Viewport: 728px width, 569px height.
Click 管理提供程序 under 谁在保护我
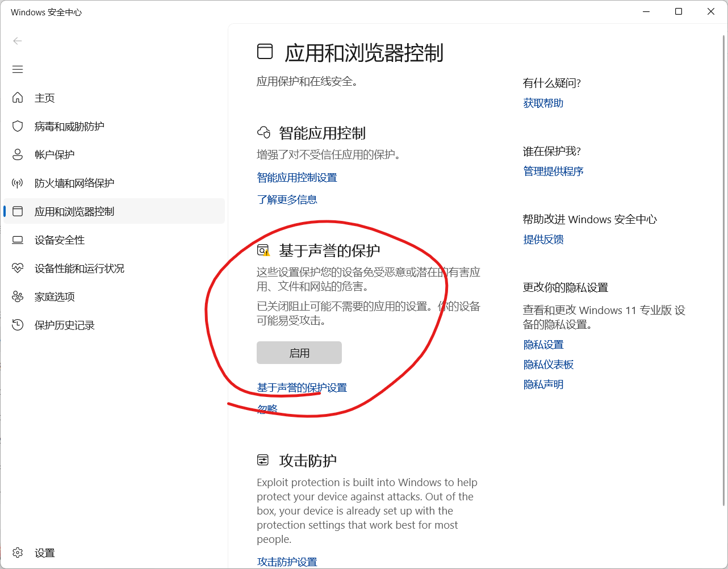point(553,171)
